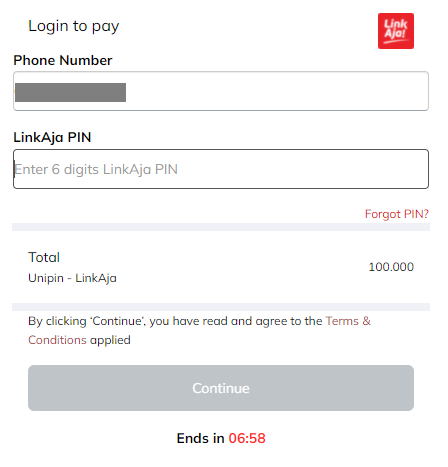Select the red 06:58 countdown timer
This screenshot has width=448, height=467.
click(x=247, y=438)
